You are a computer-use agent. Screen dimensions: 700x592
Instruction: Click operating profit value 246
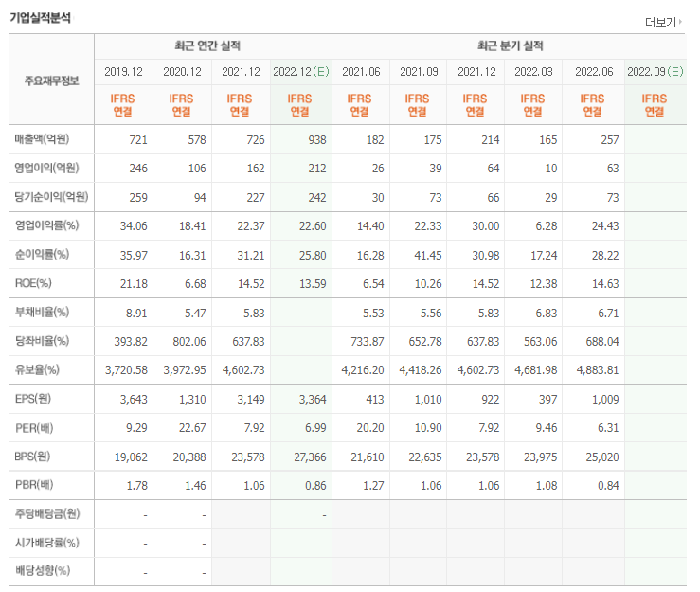click(138, 169)
